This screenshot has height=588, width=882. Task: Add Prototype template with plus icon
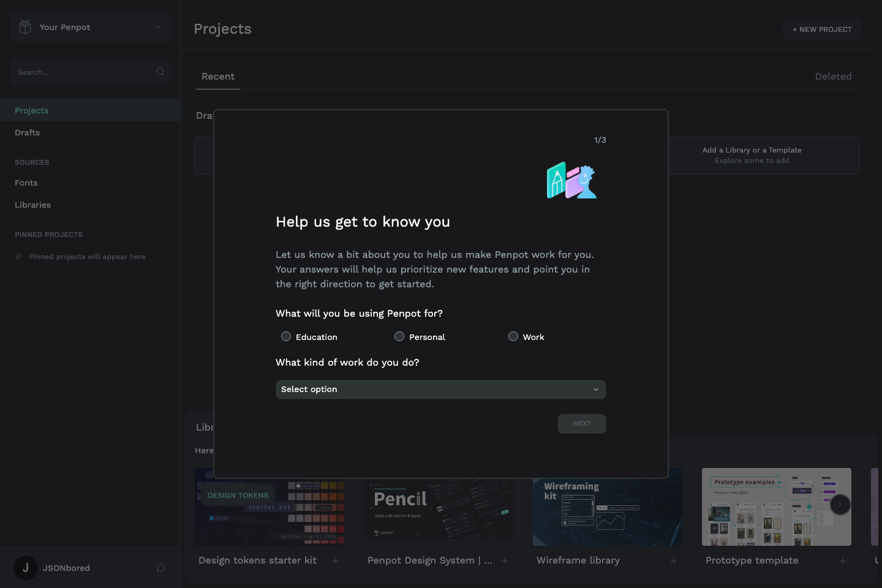point(843,561)
